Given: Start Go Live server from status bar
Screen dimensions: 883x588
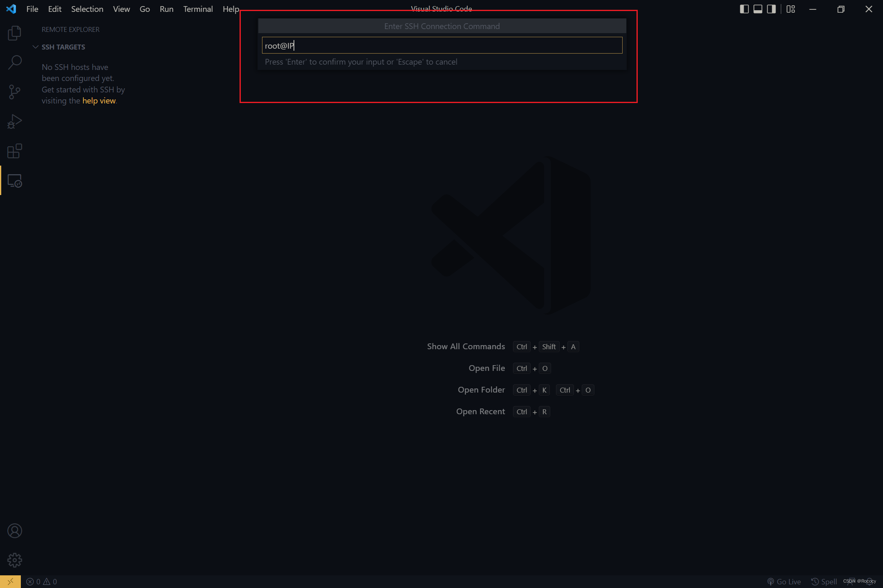Looking at the screenshot, I should click(784, 581).
